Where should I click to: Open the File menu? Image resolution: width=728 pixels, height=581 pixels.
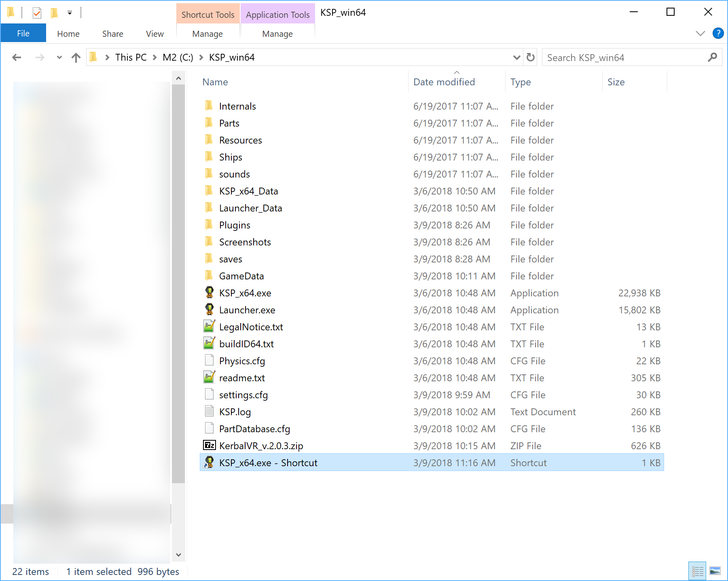coord(23,33)
